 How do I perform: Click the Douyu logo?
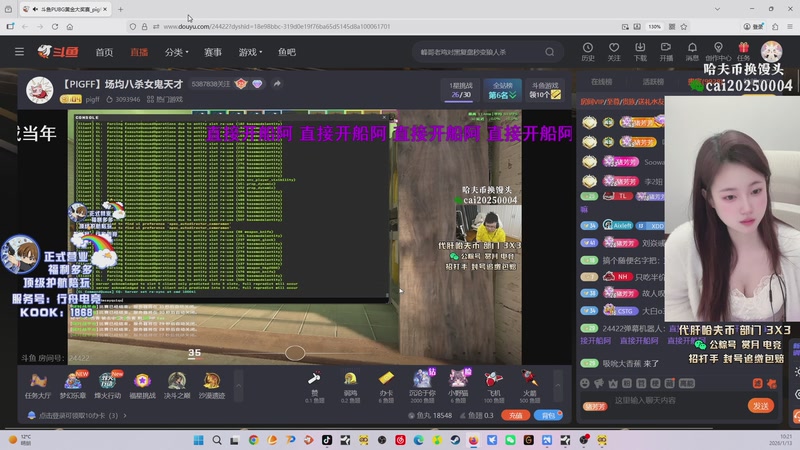58,52
